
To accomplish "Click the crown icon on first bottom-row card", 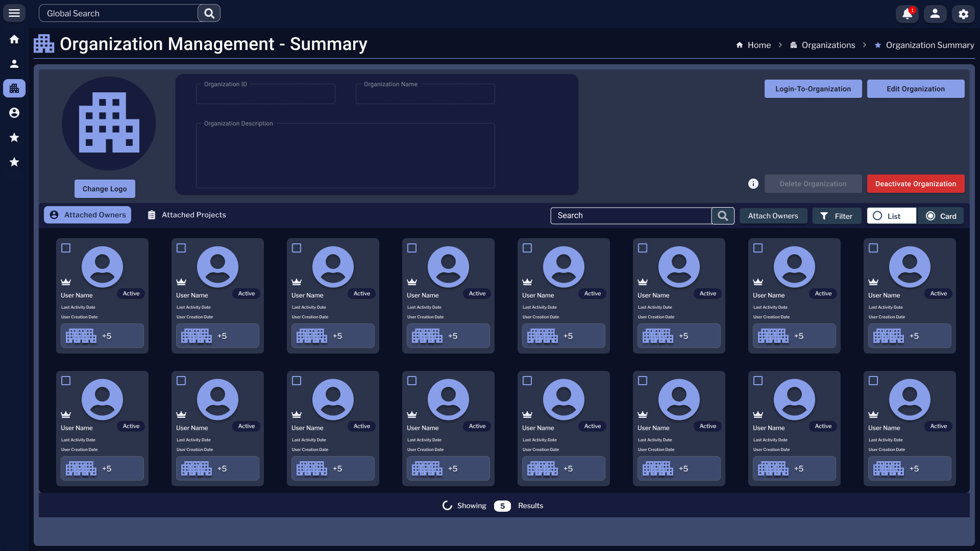I will click(x=66, y=414).
